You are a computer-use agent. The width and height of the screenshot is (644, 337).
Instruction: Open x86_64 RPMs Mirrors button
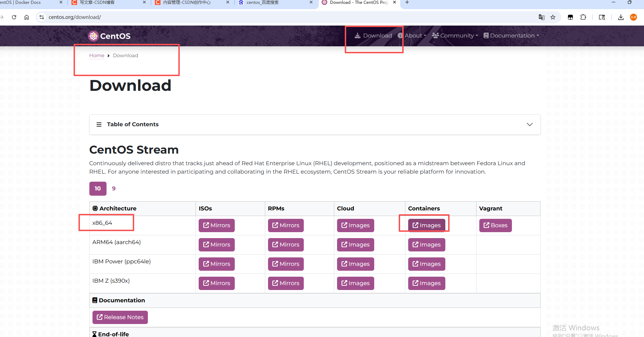pyautogui.click(x=286, y=225)
